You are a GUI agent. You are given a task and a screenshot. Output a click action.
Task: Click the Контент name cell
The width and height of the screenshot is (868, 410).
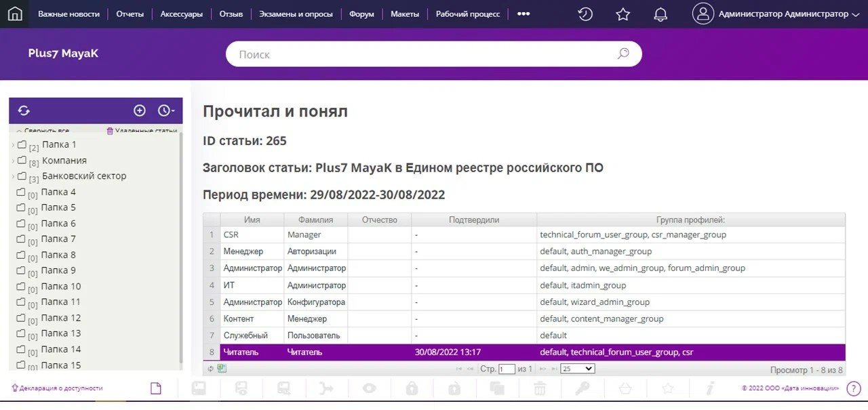tap(252, 319)
